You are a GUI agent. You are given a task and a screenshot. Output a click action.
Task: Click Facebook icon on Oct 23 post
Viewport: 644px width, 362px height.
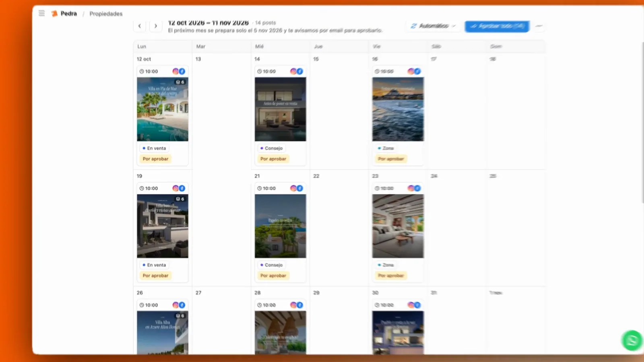tap(417, 188)
